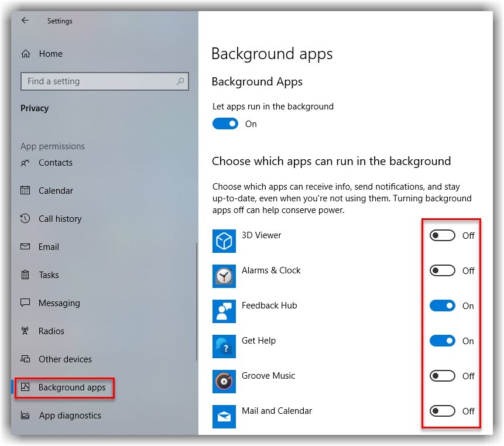The height and width of the screenshot is (446, 504).
Task: Open Messaging privacy settings
Action: (59, 303)
